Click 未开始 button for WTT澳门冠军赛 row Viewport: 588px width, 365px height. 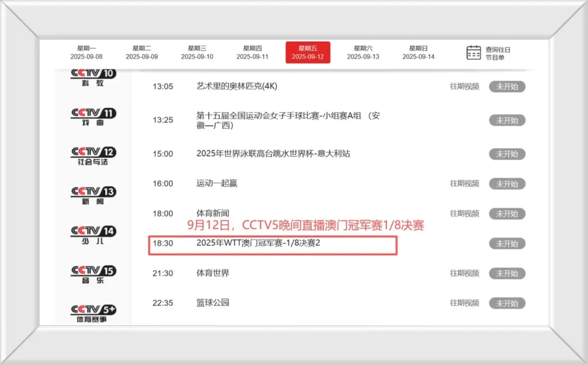click(507, 244)
